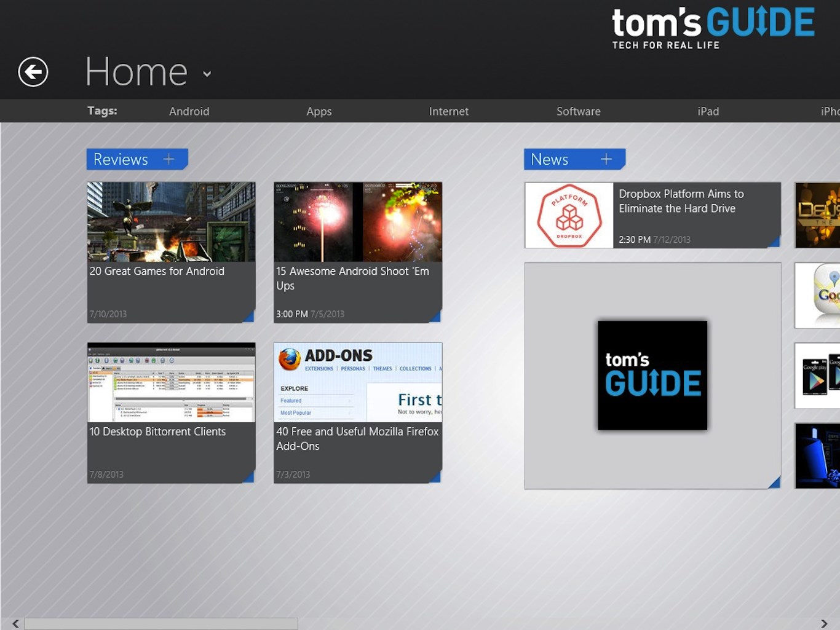Click the back arrow button

click(x=33, y=72)
